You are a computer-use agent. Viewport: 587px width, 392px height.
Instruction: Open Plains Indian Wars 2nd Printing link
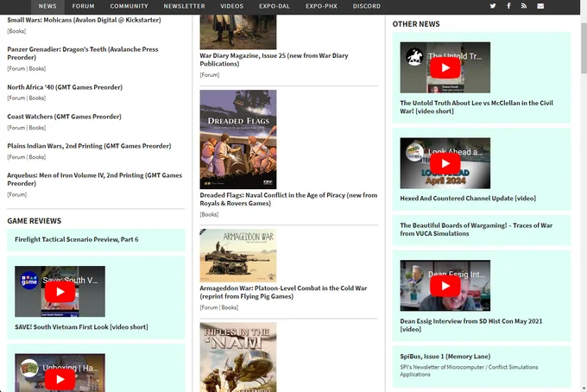(x=89, y=146)
